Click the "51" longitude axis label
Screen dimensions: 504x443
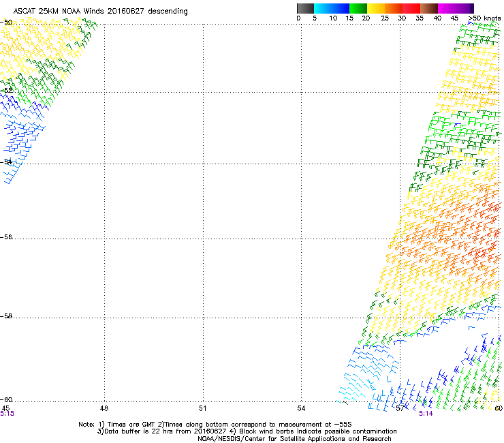coord(202,408)
